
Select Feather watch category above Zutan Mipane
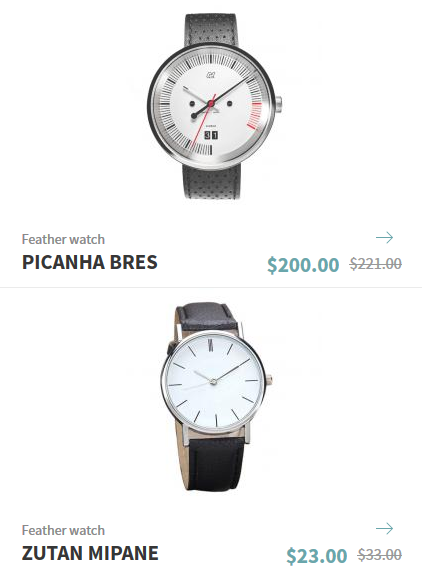tap(63, 530)
